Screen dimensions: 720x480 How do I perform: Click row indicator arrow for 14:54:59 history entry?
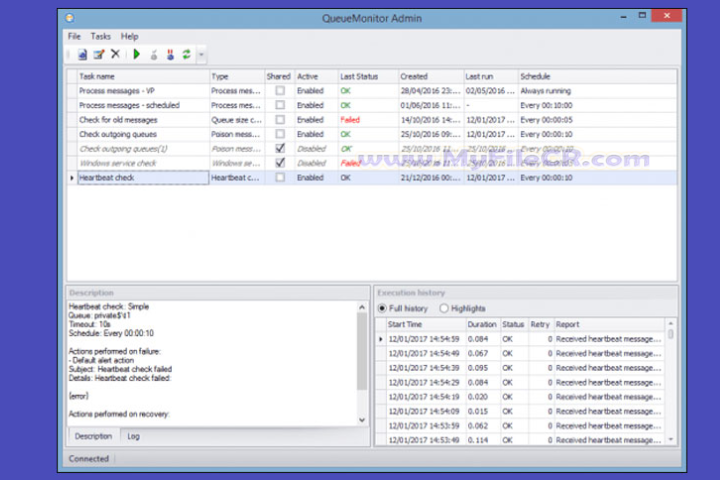pos(381,339)
